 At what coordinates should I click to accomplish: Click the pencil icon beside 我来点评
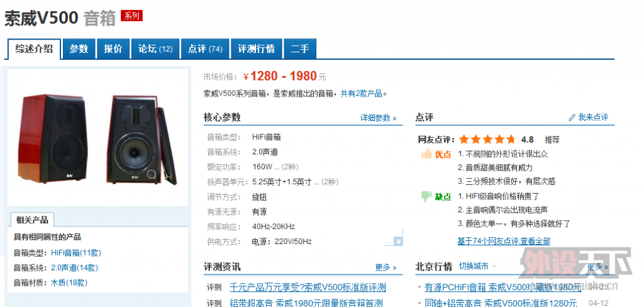(x=572, y=118)
